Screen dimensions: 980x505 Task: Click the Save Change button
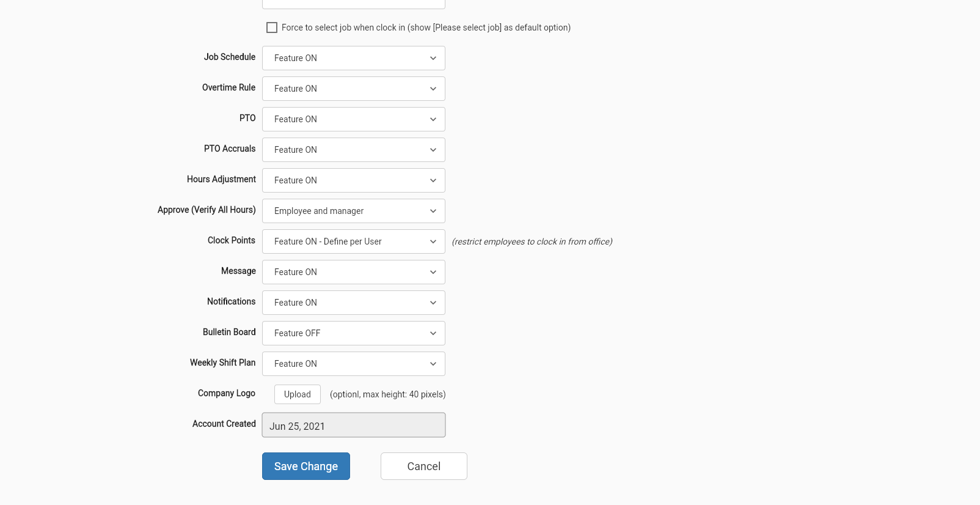pyautogui.click(x=306, y=466)
